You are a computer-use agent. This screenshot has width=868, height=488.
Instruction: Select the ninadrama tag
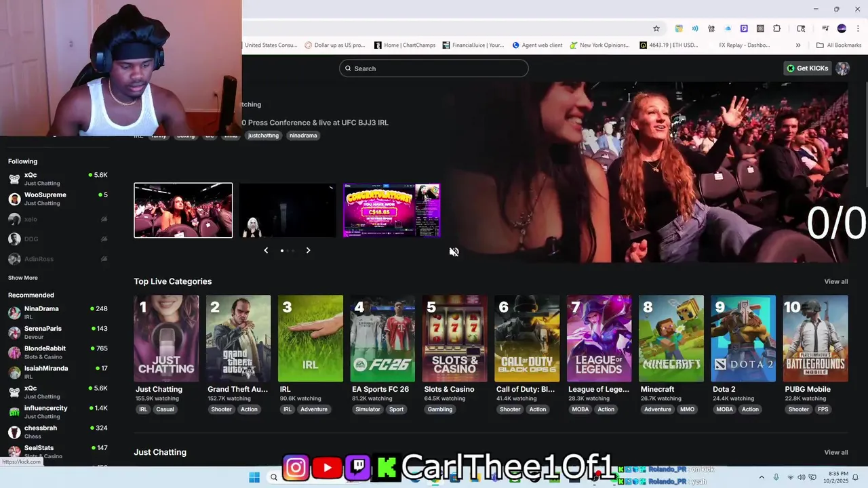point(303,136)
